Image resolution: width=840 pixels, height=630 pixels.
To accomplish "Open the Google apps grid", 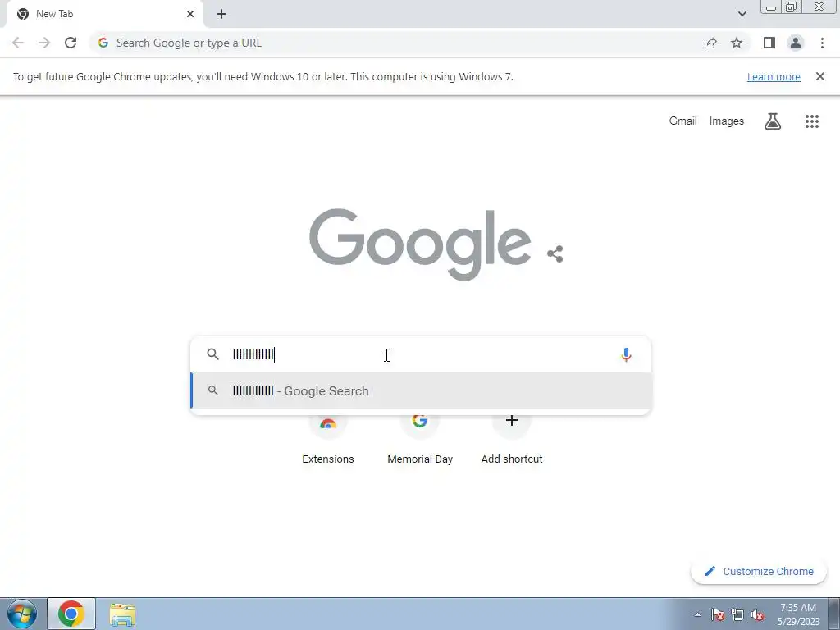I will [x=812, y=121].
